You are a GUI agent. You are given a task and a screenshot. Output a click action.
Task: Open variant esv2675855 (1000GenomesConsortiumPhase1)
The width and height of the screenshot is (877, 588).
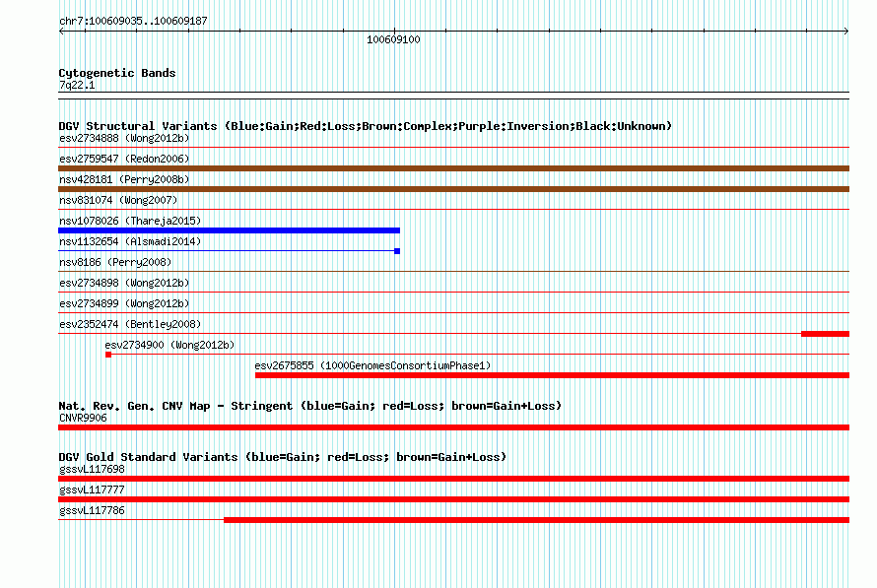pyautogui.click(x=372, y=365)
